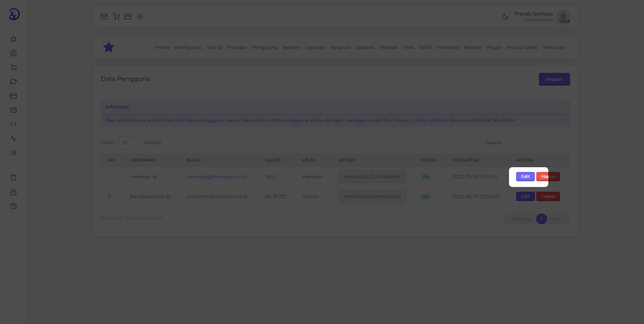This screenshot has width=644, height=324.
Task: Open the clipboard sidebar icon
Action: click(x=13, y=178)
